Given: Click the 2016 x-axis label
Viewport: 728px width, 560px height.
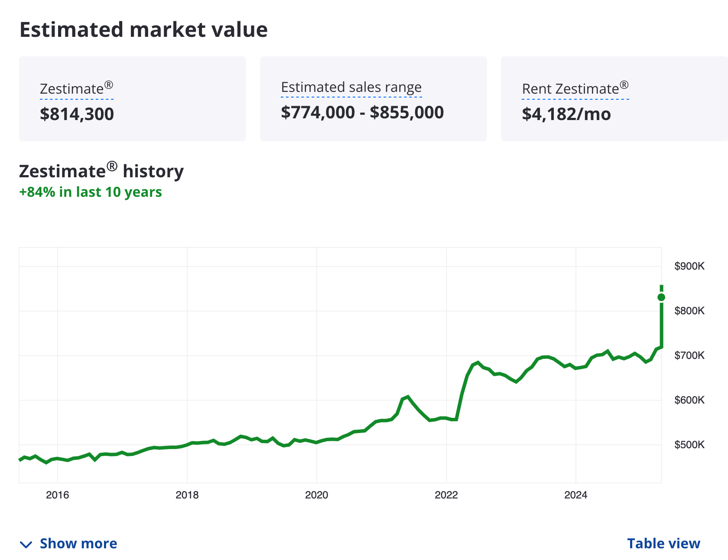Looking at the screenshot, I should (x=58, y=495).
